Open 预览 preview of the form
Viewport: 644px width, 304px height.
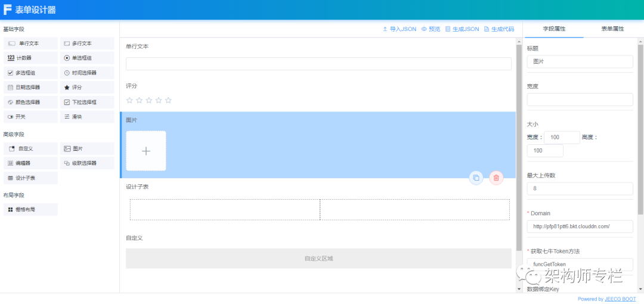(x=431, y=29)
